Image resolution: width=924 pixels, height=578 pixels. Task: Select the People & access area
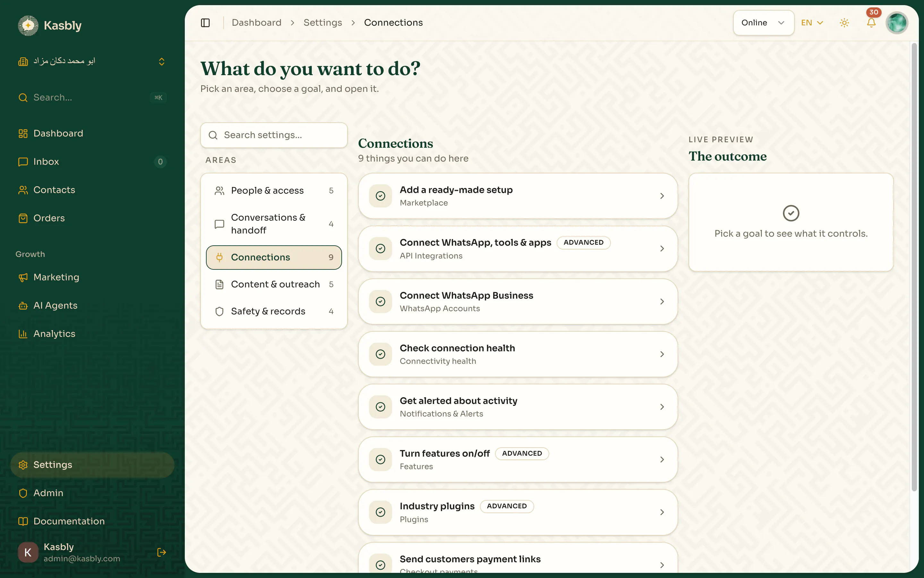(274, 190)
